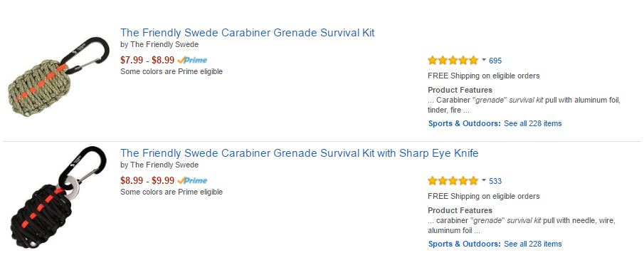644x258 pixels.
Task: Click the camo grenade kit product image
Action: (59, 76)
